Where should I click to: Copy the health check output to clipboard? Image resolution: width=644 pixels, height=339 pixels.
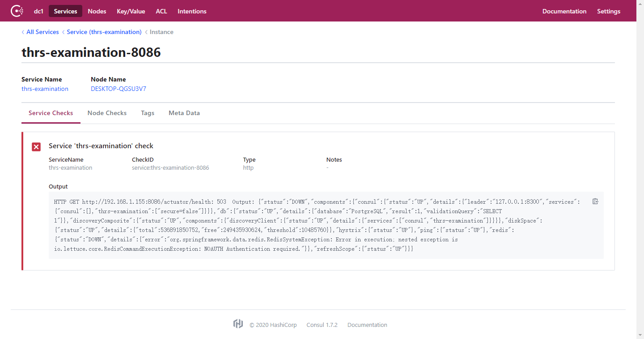tap(595, 202)
